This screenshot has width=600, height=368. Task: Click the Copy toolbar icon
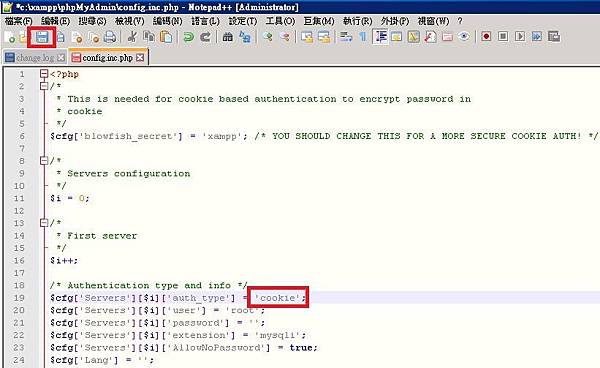148,37
